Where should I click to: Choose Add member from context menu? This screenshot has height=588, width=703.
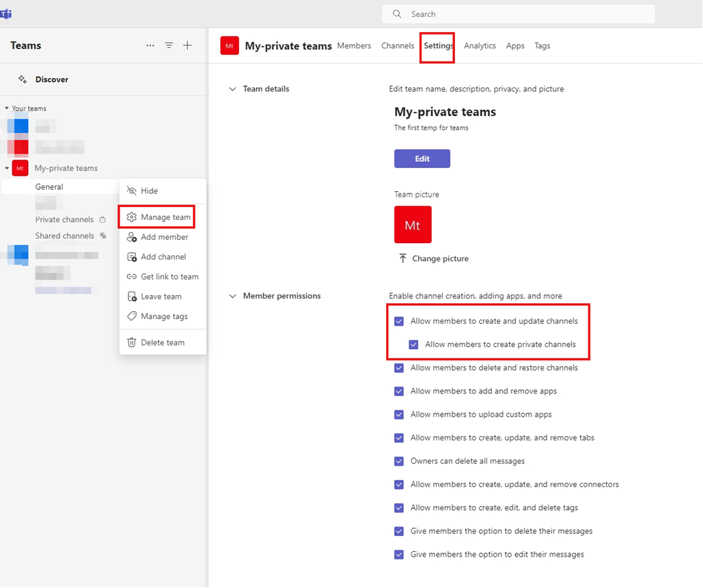(x=163, y=237)
